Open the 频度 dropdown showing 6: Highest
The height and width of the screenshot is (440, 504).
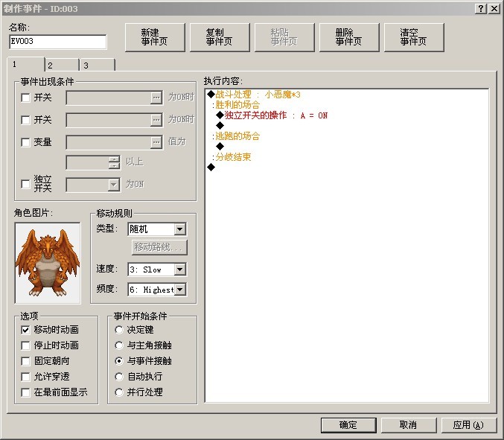point(157,290)
